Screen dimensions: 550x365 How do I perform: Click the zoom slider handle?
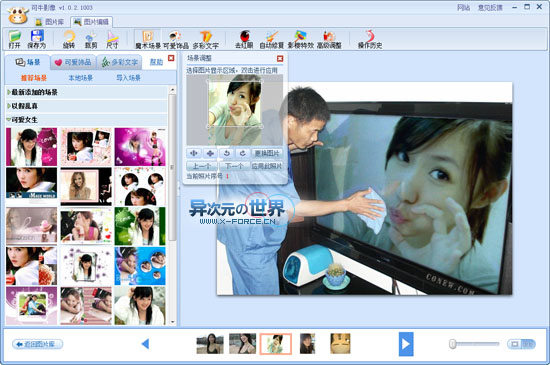(x=452, y=344)
